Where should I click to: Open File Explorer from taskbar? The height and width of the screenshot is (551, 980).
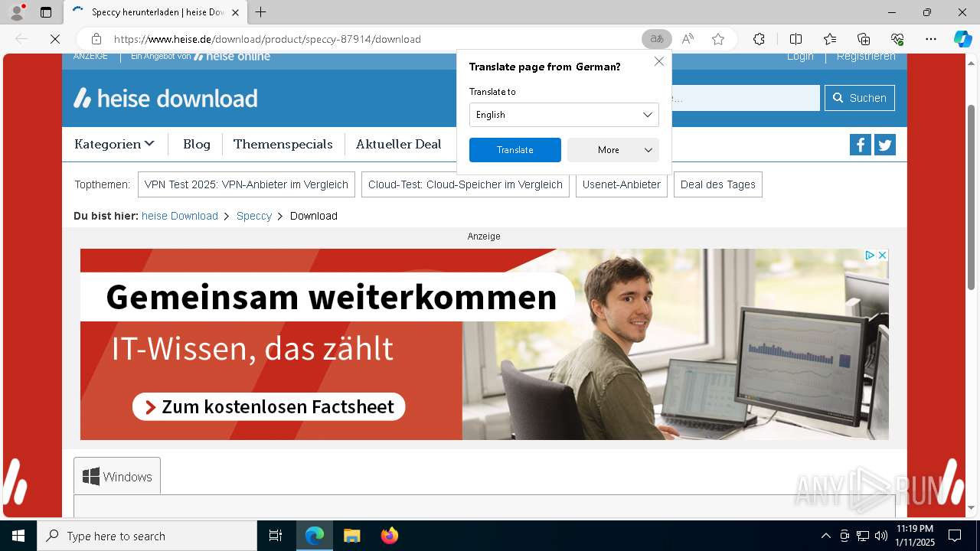point(352,536)
